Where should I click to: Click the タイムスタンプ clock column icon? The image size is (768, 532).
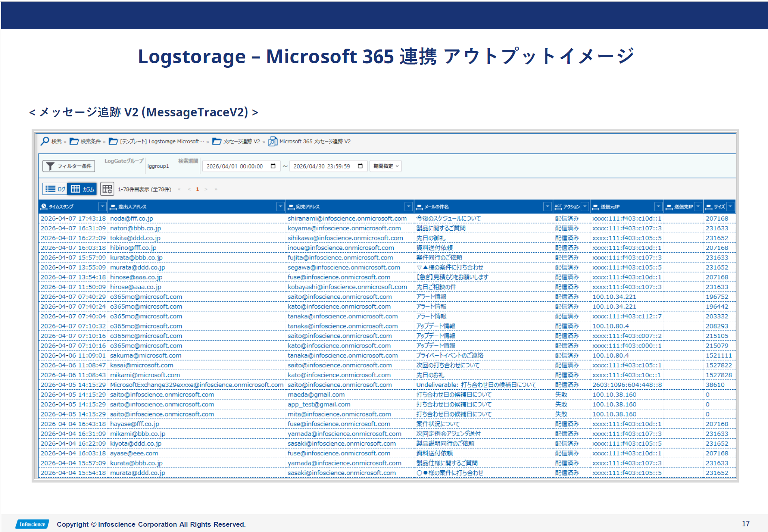coord(44,207)
